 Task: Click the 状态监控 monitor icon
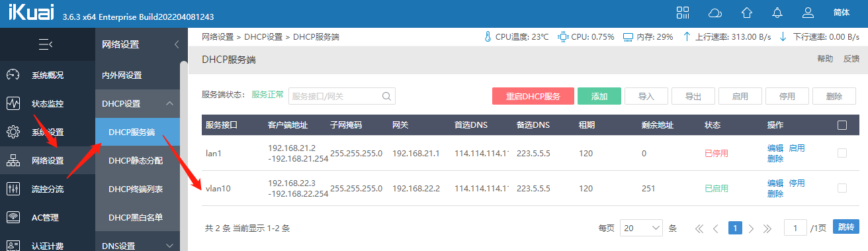click(13, 104)
